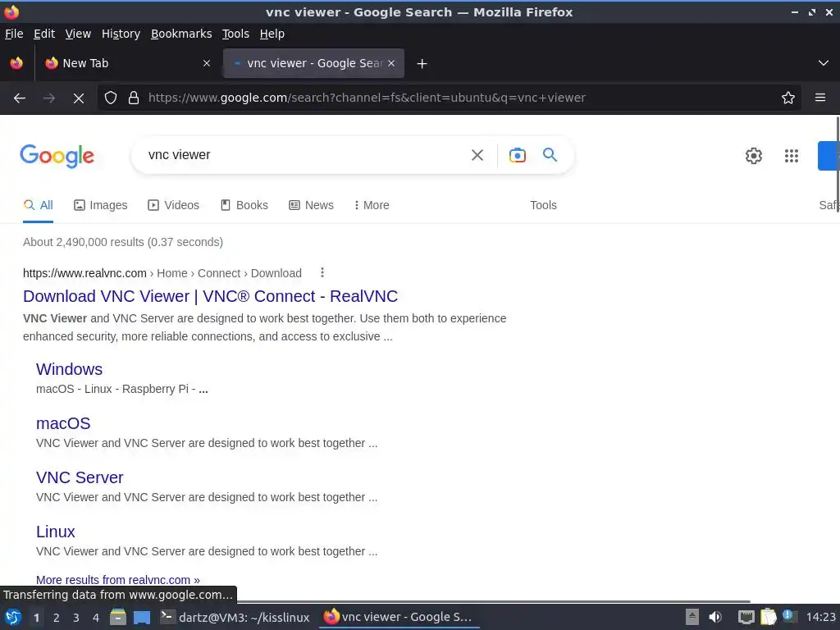Viewport: 840px width, 630px height.
Task: Open the Firefox View pinned icon
Action: (x=16, y=63)
